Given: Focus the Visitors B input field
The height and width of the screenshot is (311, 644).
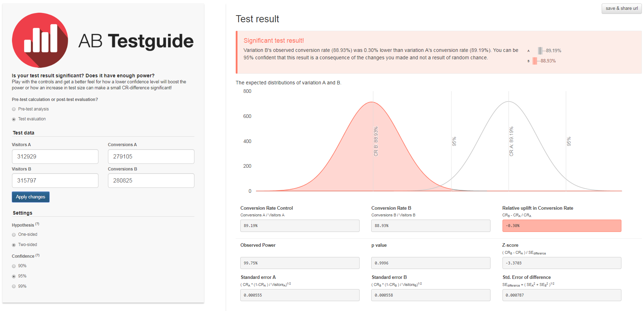Looking at the screenshot, I should pyautogui.click(x=55, y=181).
